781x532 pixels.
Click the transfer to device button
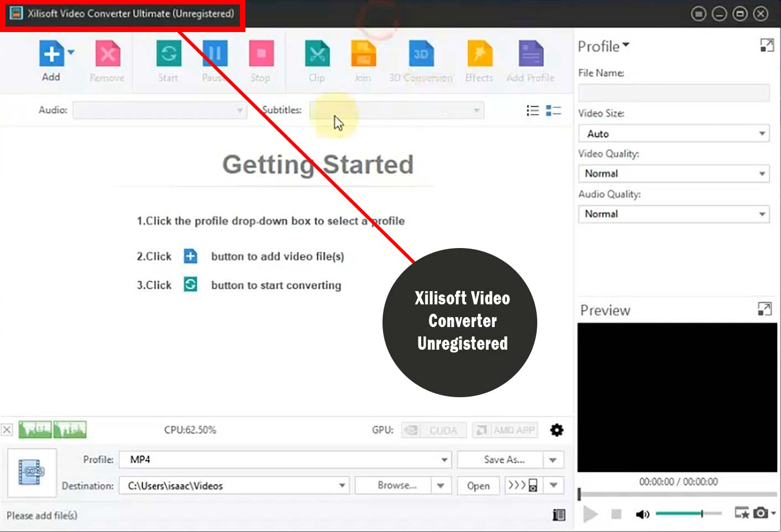click(523, 486)
